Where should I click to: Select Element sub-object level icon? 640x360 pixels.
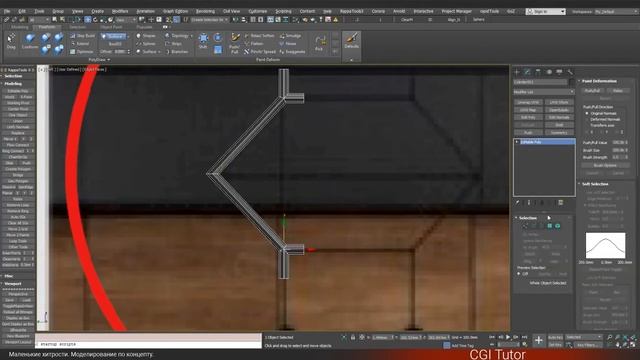(x=558, y=226)
